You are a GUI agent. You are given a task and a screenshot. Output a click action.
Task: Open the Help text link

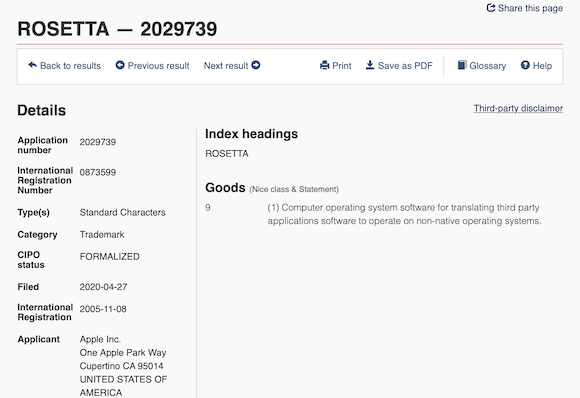point(542,66)
